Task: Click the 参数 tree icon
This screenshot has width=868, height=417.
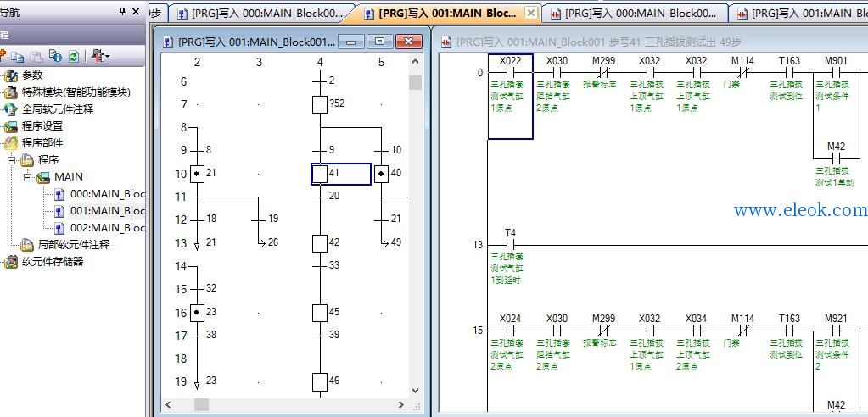Action: pos(11,75)
